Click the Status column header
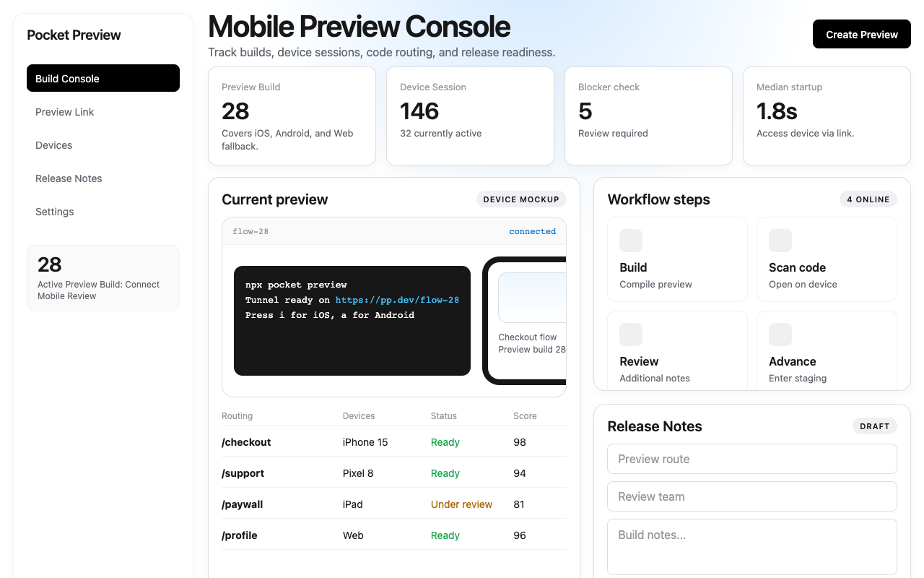 pos(444,415)
